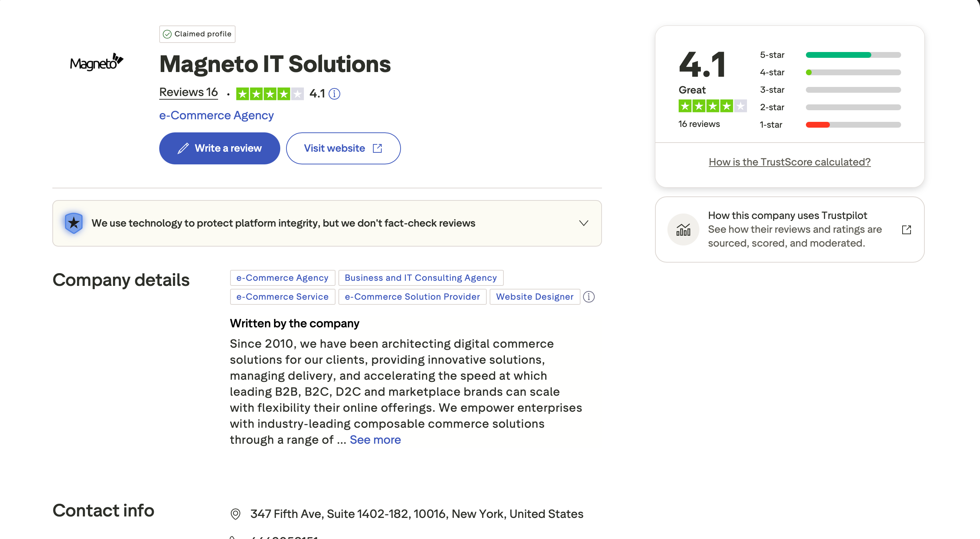Expand company description with See more
Image resolution: width=980 pixels, height=539 pixels.
(x=375, y=440)
